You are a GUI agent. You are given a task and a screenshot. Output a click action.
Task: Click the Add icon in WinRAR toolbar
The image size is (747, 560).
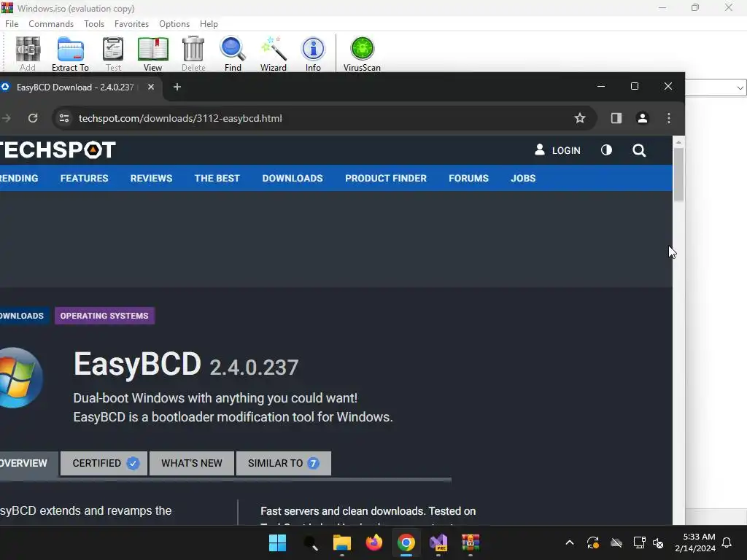point(28,53)
